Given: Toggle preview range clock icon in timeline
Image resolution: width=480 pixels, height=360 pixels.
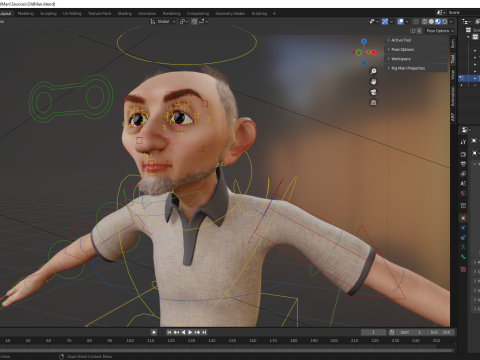Looking at the screenshot, I should (x=392, y=332).
